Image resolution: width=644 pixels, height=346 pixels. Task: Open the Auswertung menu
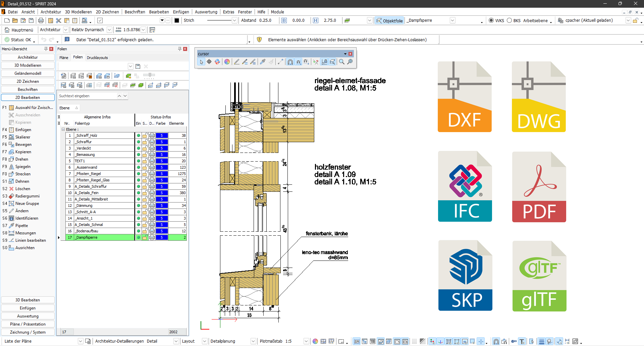206,12
